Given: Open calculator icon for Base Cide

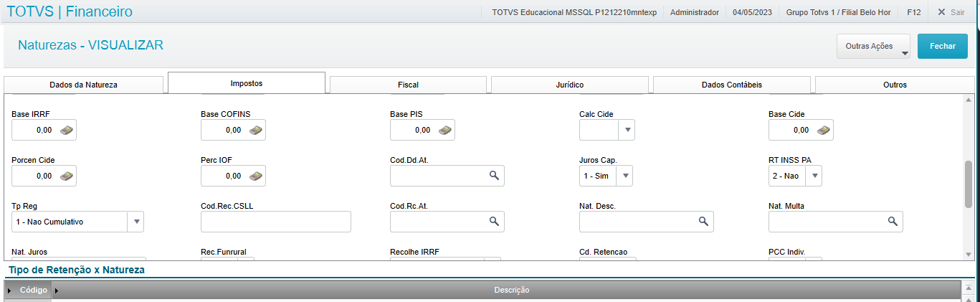Looking at the screenshot, I should (824, 130).
